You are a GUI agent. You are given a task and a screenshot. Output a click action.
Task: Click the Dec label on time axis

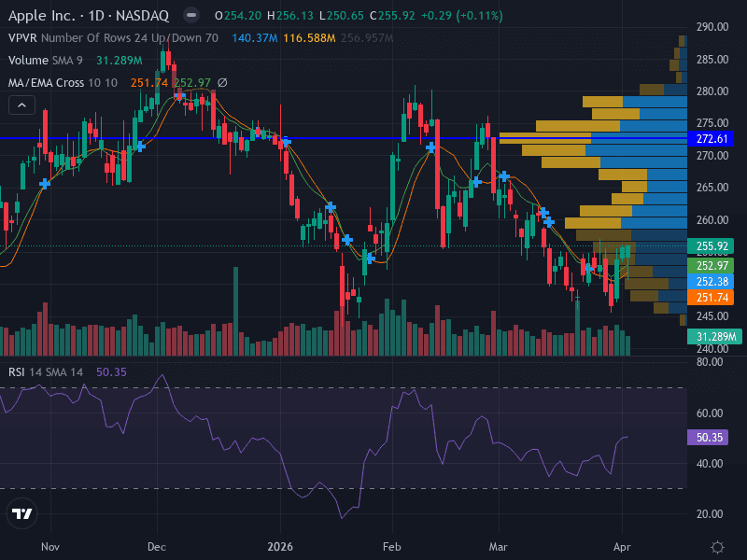coord(157,547)
